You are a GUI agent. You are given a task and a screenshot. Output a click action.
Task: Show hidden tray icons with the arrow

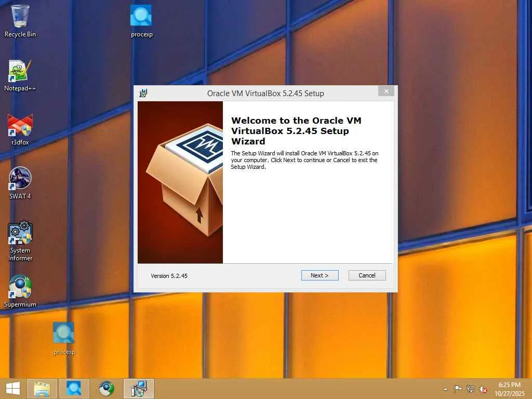pyautogui.click(x=445, y=389)
